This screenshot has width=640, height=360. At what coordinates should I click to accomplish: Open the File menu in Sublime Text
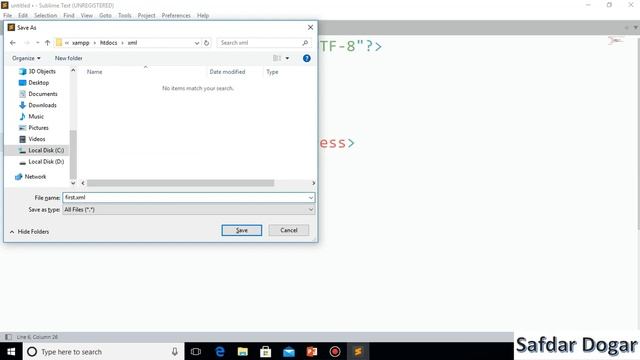[8, 16]
